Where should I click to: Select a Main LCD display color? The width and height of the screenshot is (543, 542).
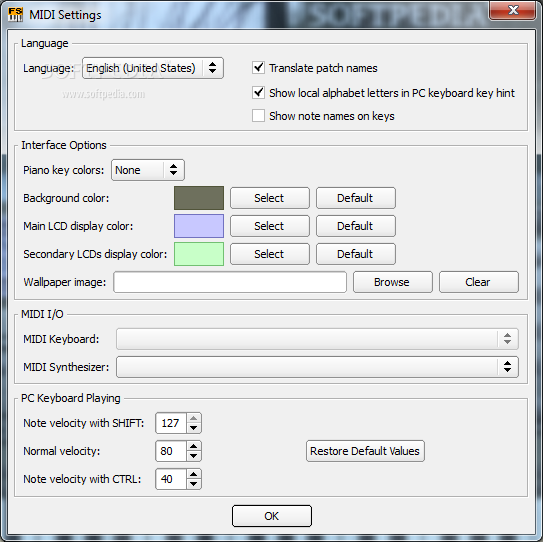[x=270, y=226]
